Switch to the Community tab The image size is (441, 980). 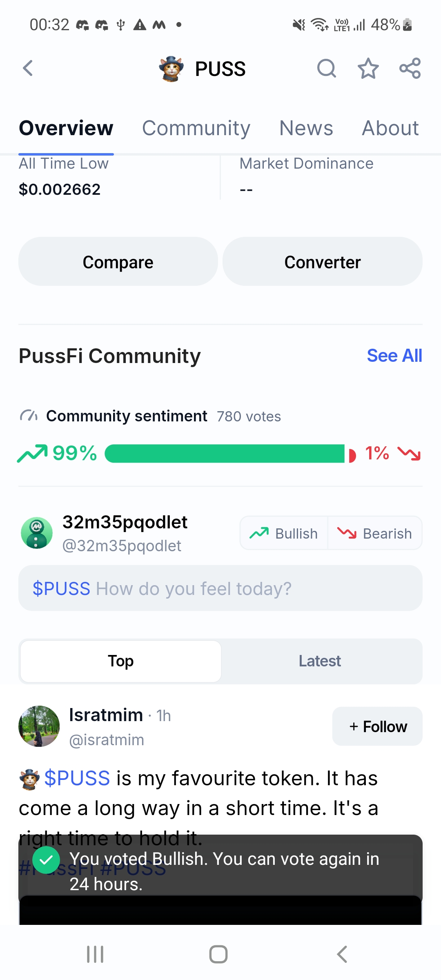pos(196,128)
